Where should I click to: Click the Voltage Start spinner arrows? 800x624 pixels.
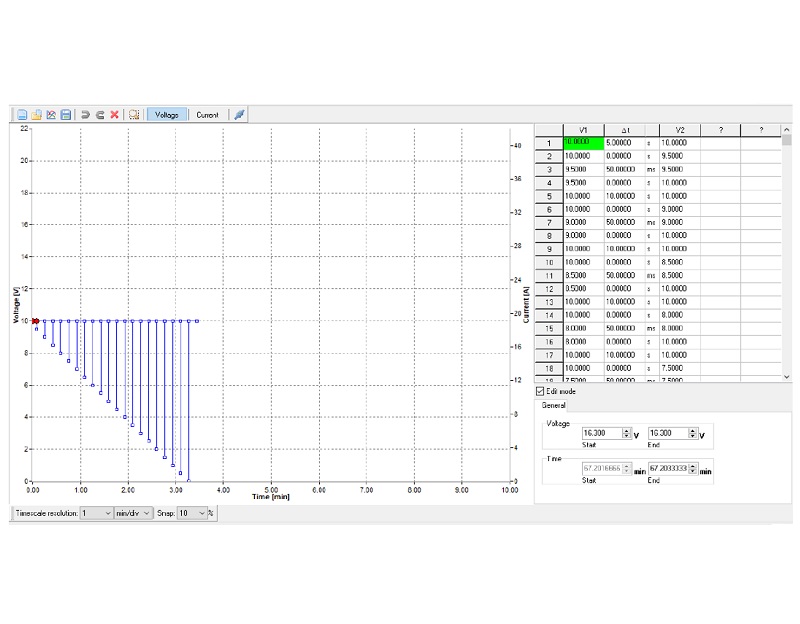(x=626, y=434)
